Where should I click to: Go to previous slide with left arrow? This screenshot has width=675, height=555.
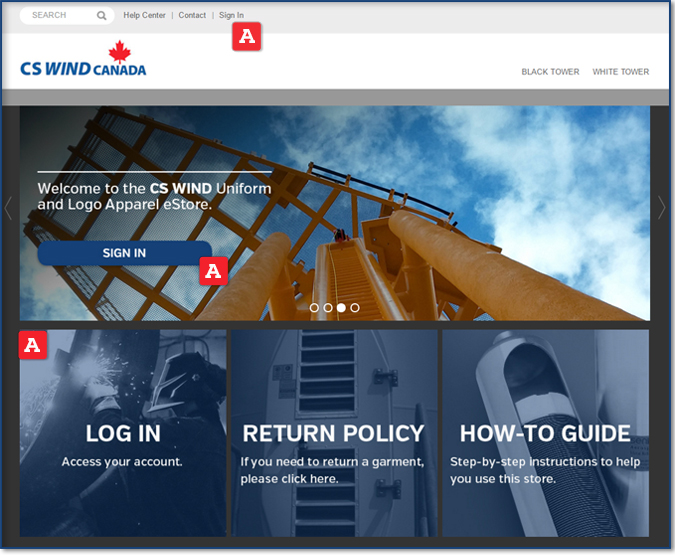click(9, 207)
